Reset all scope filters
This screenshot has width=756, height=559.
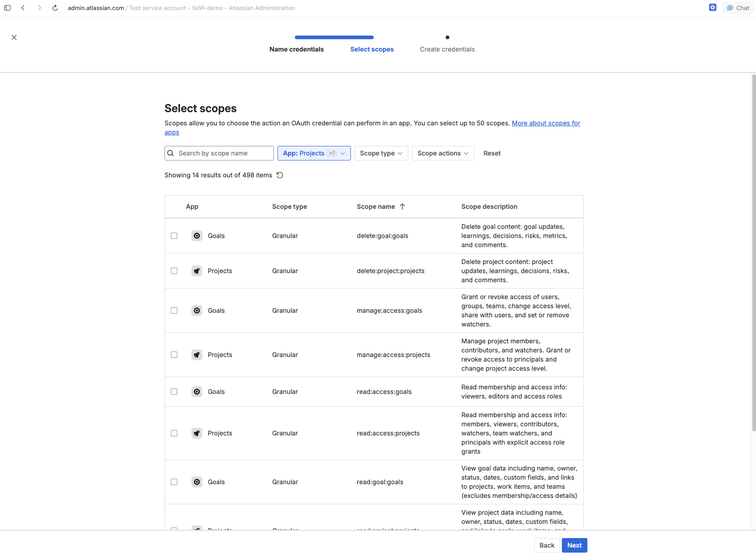[492, 153]
